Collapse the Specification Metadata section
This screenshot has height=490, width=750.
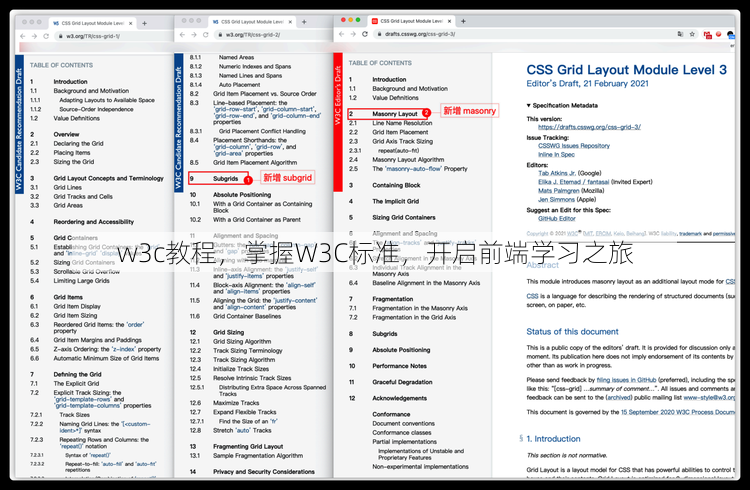pyautogui.click(x=562, y=105)
